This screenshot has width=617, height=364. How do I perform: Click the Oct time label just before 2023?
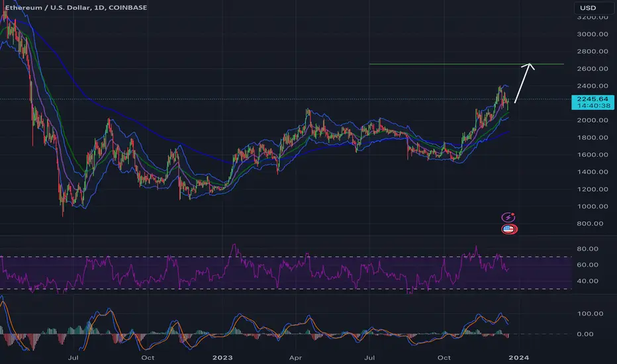(148, 357)
